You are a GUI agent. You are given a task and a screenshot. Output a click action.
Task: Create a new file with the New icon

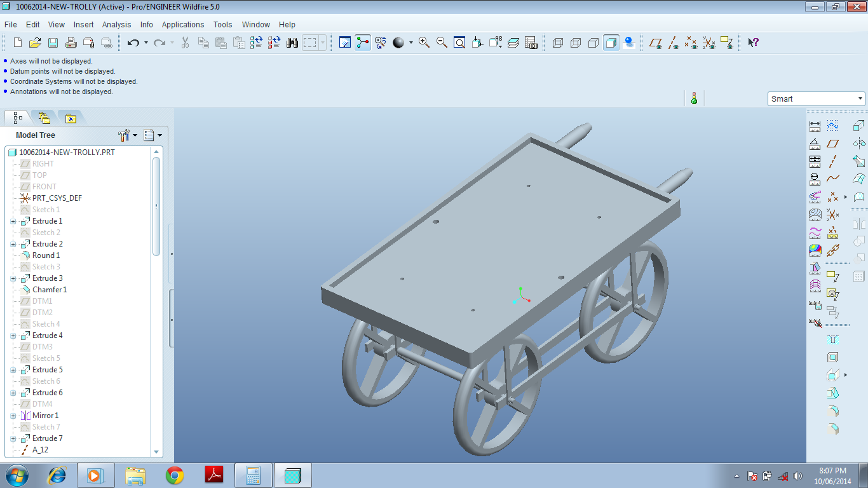tap(18, 43)
